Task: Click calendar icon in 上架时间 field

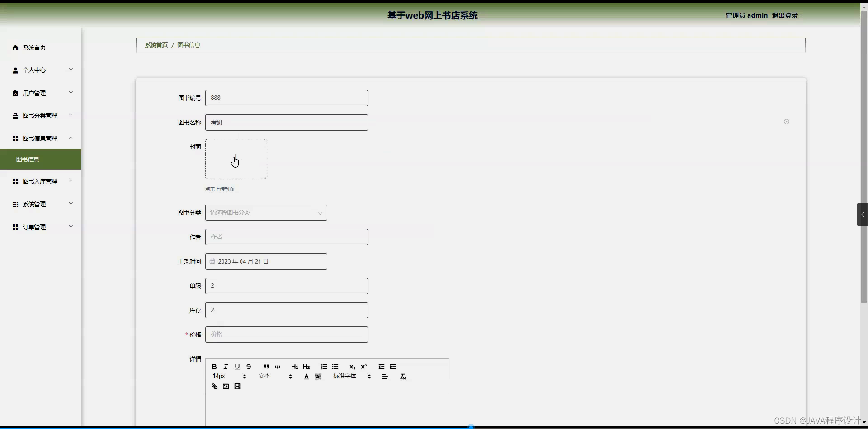Action: point(212,261)
